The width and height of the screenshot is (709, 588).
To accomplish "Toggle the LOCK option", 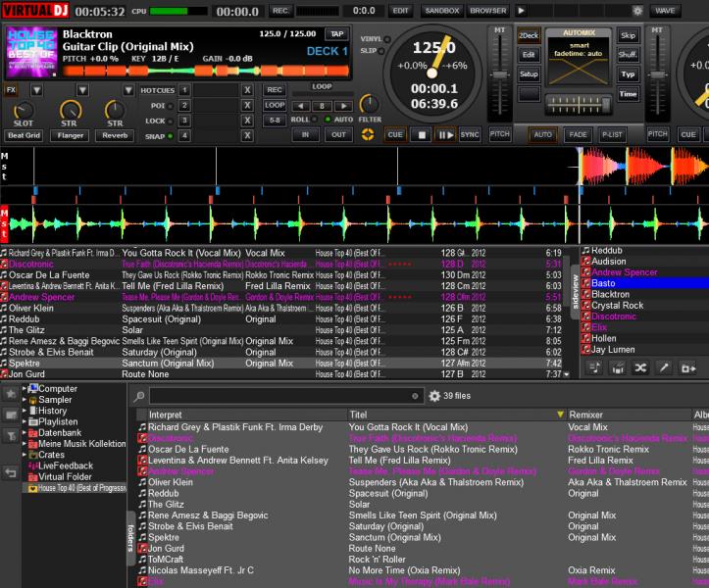I will (170, 122).
